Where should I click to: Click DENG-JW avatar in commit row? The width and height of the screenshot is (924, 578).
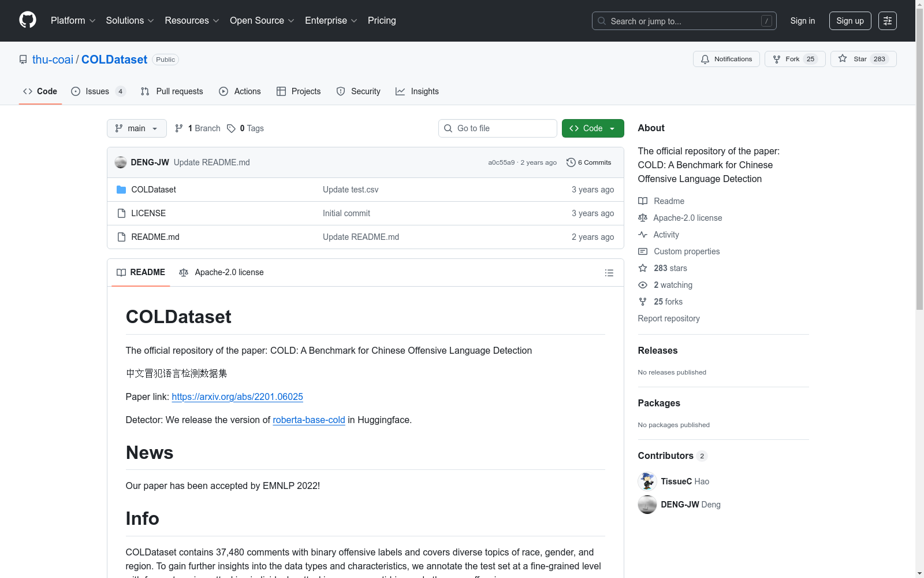pyautogui.click(x=121, y=162)
